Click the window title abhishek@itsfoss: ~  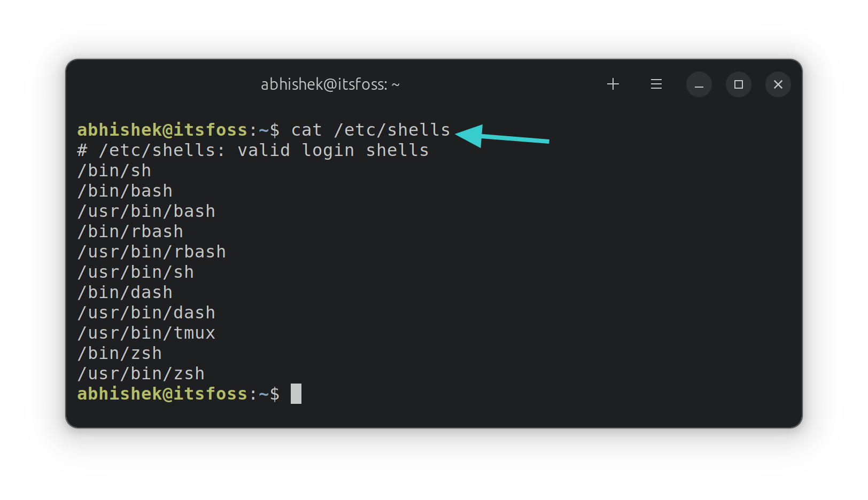[x=330, y=84]
